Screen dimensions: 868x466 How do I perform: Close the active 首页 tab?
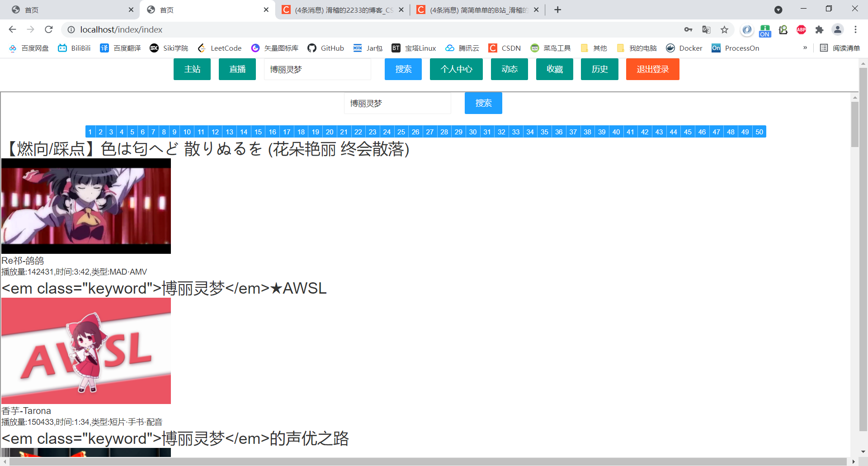[x=266, y=10]
